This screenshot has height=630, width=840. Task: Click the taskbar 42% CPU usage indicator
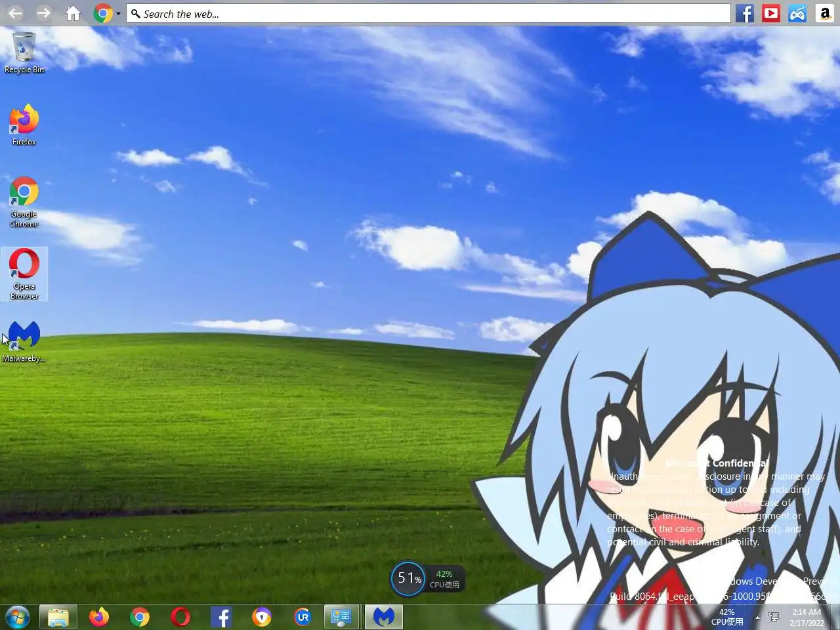point(727,617)
